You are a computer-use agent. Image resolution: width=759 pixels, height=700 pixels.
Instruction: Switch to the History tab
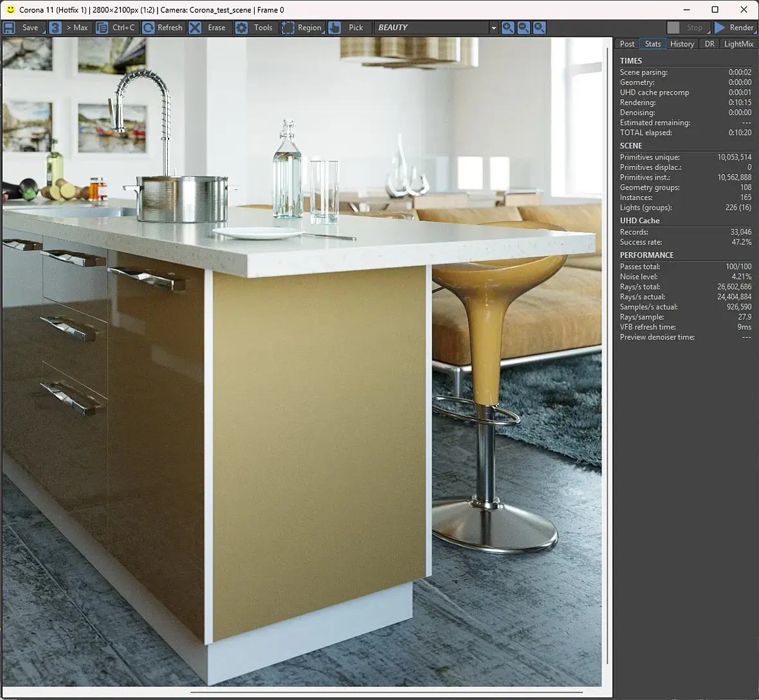tap(682, 44)
